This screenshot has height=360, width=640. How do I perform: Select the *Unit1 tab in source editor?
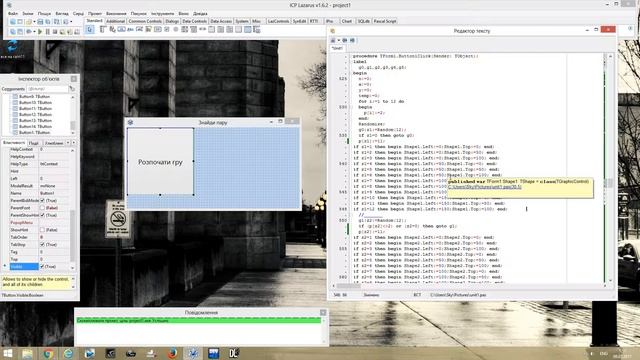click(x=337, y=48)
